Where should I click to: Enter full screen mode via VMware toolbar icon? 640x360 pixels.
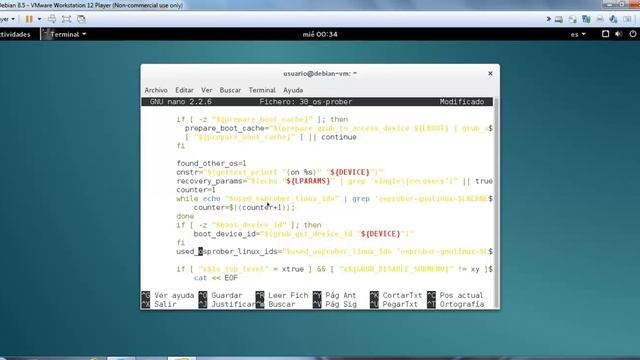pos(67,19)
